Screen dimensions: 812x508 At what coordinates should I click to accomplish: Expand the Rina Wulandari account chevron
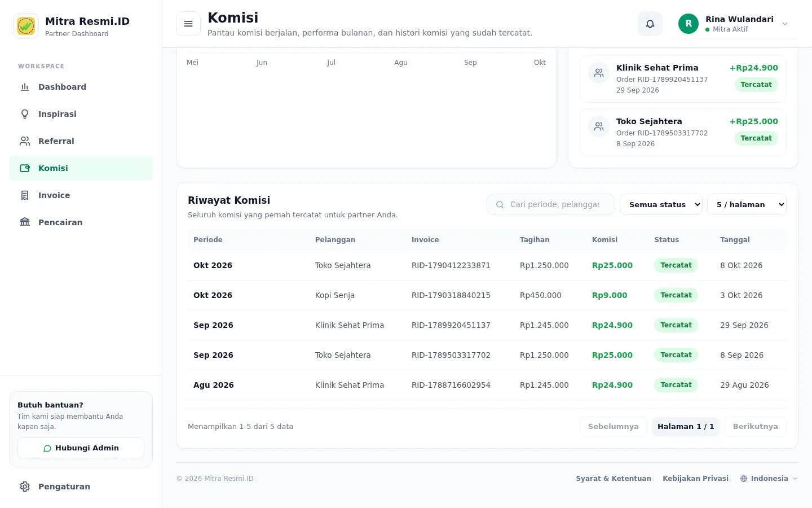[785, 24]
